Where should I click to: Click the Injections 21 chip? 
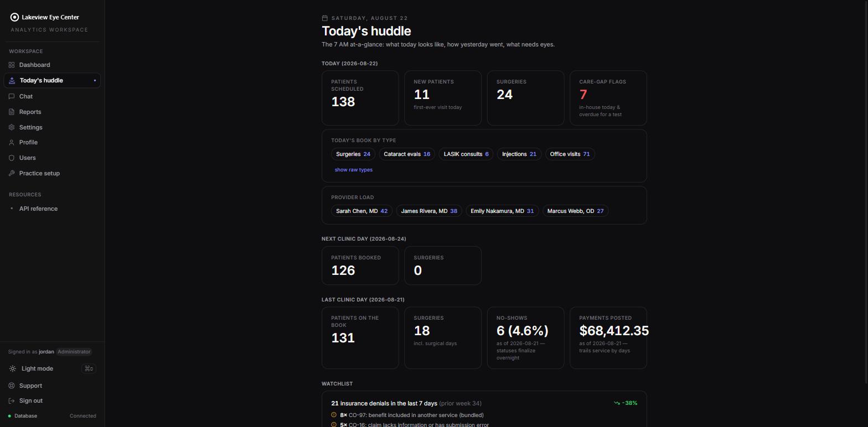[519, 154]
